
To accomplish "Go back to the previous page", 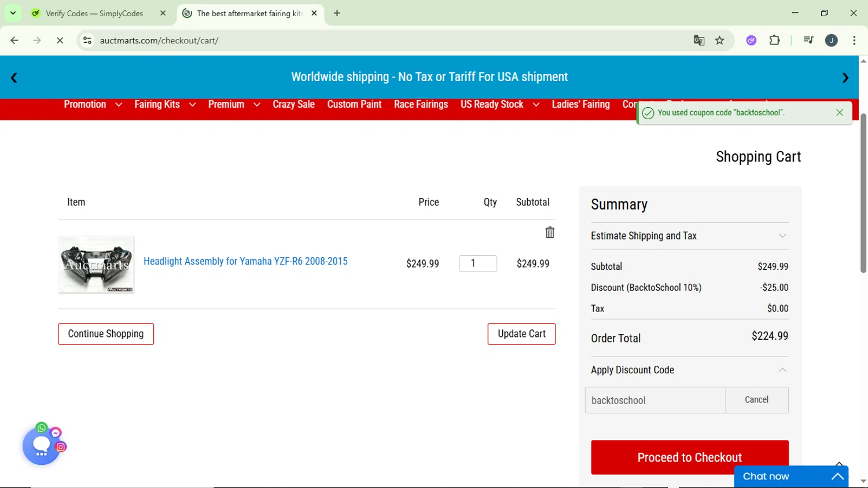I will click(14, 41).
